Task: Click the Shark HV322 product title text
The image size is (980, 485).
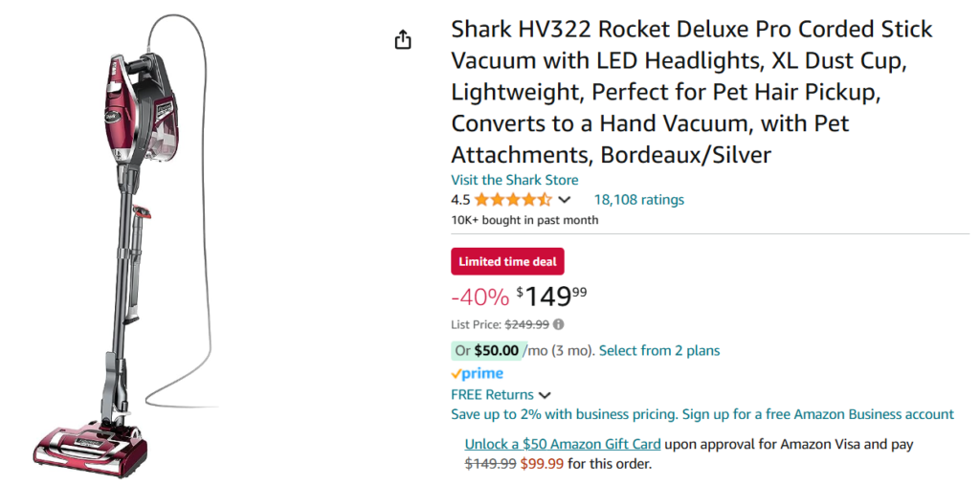Action: click(x=691, y=91)
